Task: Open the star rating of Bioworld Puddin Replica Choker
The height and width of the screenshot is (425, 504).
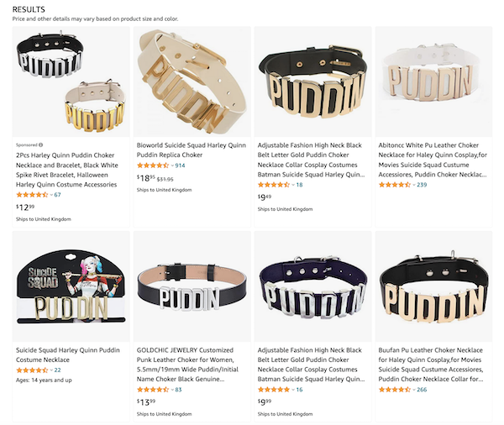Action: point(153,165)
